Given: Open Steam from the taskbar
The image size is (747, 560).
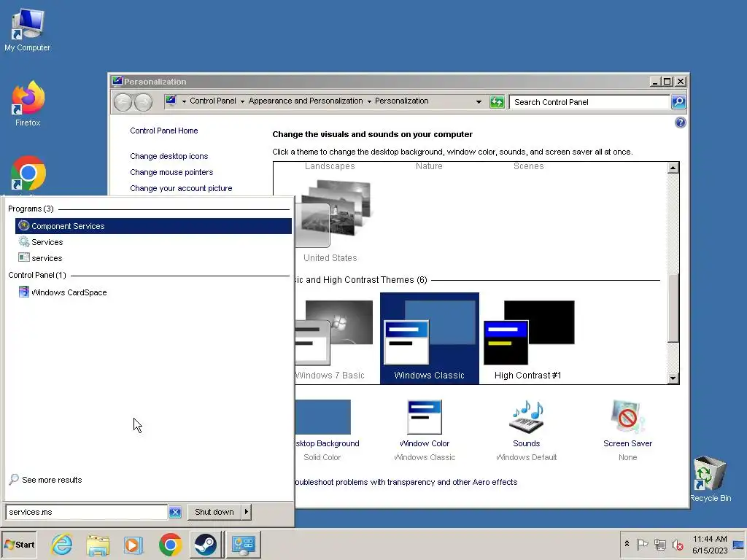Looking at the screenshot, I should click(206, 545).
